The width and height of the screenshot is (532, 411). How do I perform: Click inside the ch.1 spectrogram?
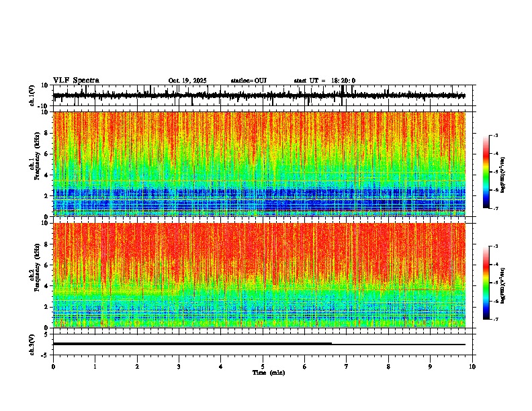point(259,164)
